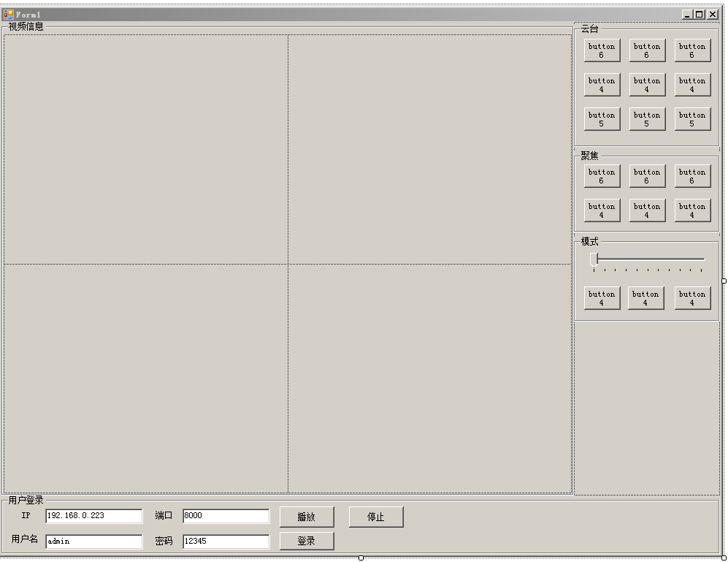Image resolution: width=728 pixels, height=562 pixels.
Task: Click rightmost button 6 in 聚焦 group
Action: pyautogui.click(x=692, y=176)
